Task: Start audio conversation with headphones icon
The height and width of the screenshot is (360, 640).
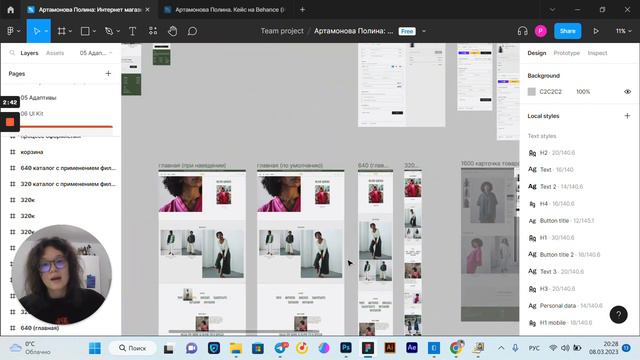Action: point(522,31)
